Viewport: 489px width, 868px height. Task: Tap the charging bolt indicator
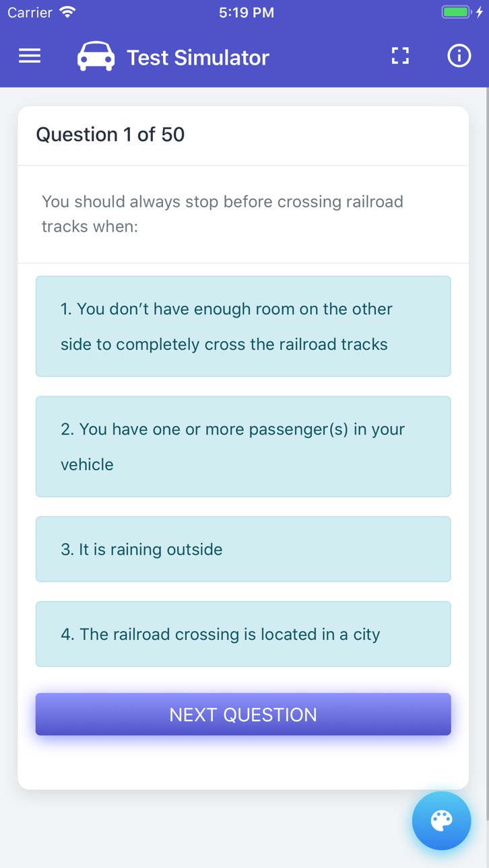[479, 12]
